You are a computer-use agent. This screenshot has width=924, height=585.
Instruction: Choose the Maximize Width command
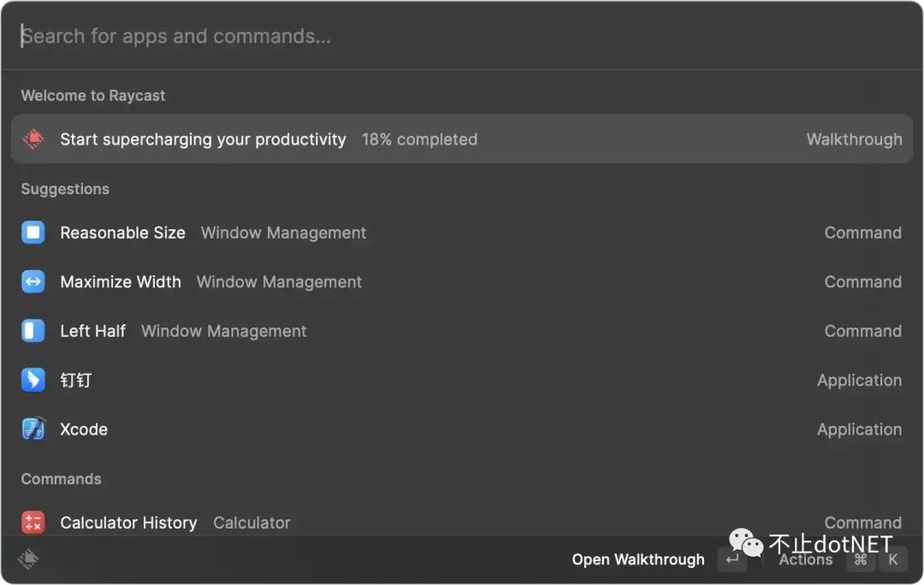pos(462,281)
